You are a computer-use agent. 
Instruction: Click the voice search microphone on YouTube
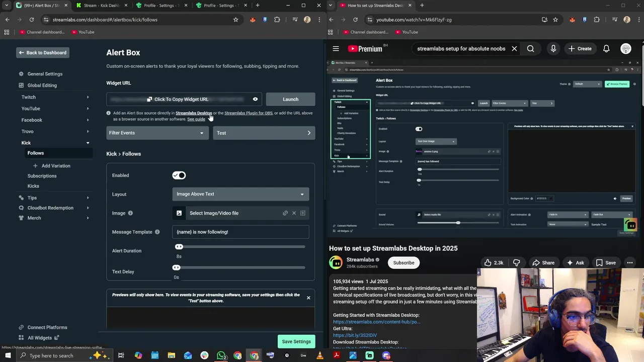pyautogui.click(x=553, y=49)
